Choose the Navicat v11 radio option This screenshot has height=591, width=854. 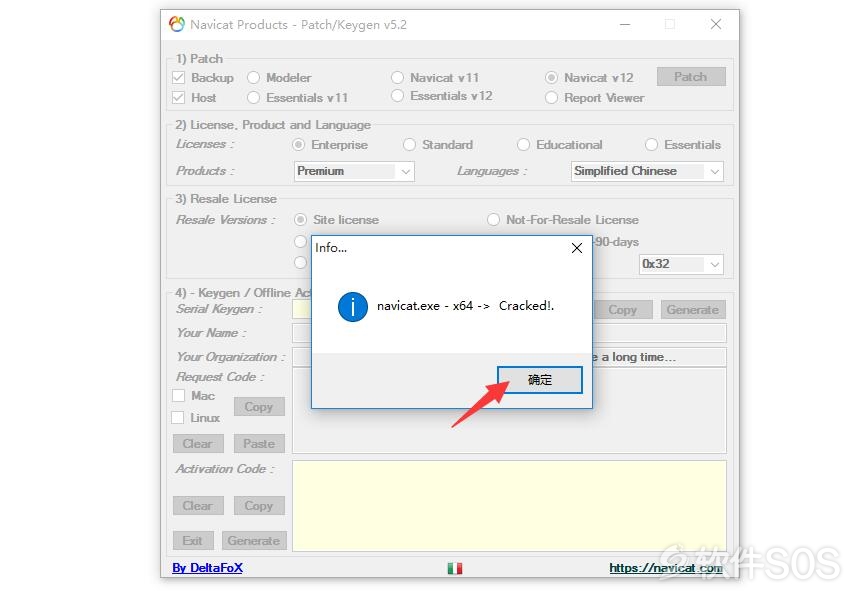tap(398, 78)
